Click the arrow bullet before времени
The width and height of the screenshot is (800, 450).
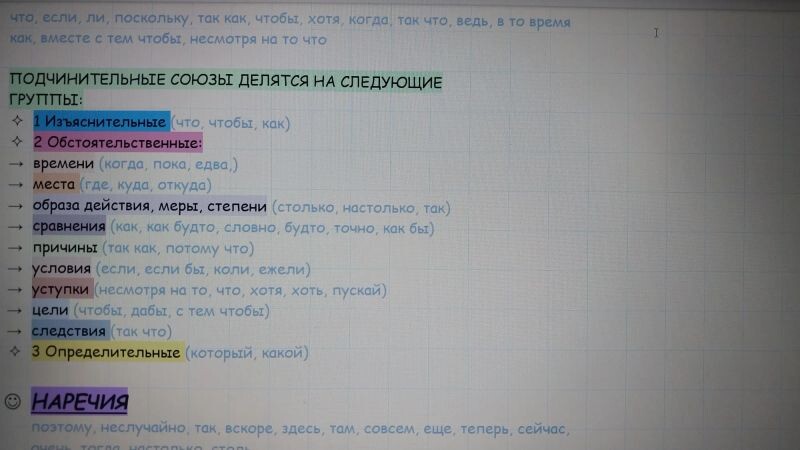tap(15, 164)
